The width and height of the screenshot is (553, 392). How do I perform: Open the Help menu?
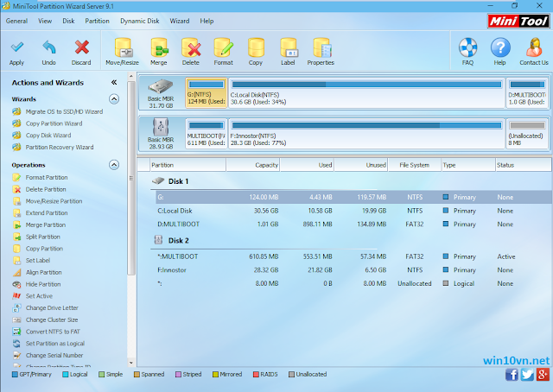pos(207,21)
